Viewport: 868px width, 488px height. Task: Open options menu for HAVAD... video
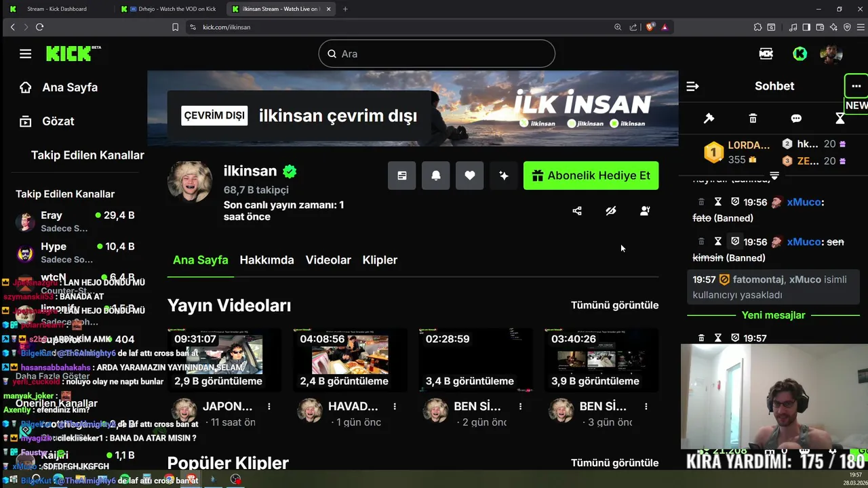point(395,407)
